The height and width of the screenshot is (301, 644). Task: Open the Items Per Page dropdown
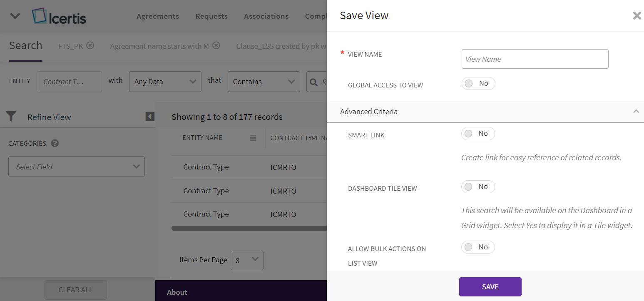tap(247, 260)
